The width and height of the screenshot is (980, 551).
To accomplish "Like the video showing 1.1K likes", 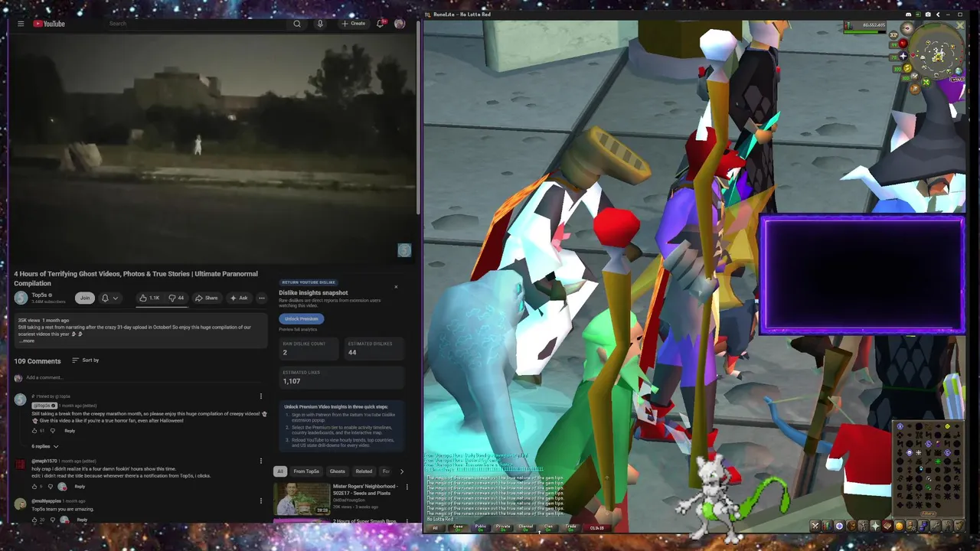I will click(149, 298).
